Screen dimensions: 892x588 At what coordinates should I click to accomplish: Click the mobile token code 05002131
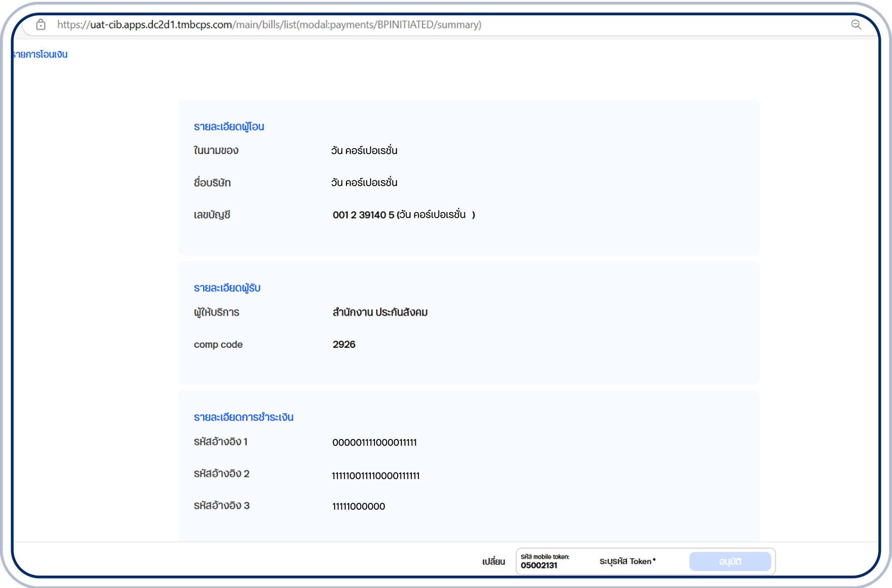point(539,565)
